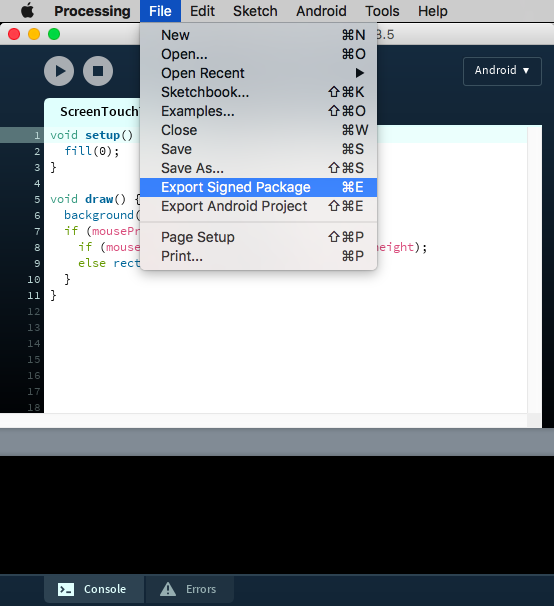Screen dimensions: 554x606
Task: Click the editor's vertical scrollbar
Action: (x=534, y=269)
